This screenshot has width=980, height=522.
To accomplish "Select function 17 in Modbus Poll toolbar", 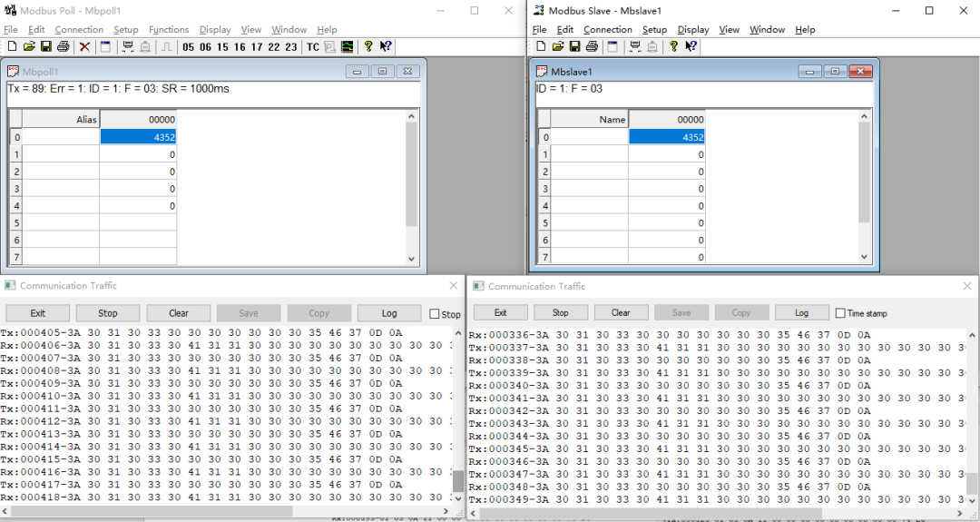I will click(257, 47).
